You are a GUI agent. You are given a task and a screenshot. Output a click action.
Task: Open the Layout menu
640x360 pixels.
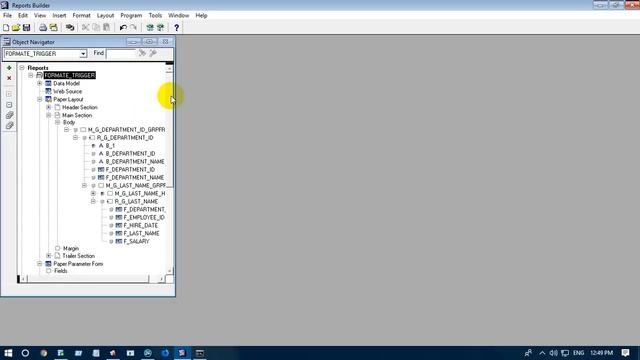[105, 16]
